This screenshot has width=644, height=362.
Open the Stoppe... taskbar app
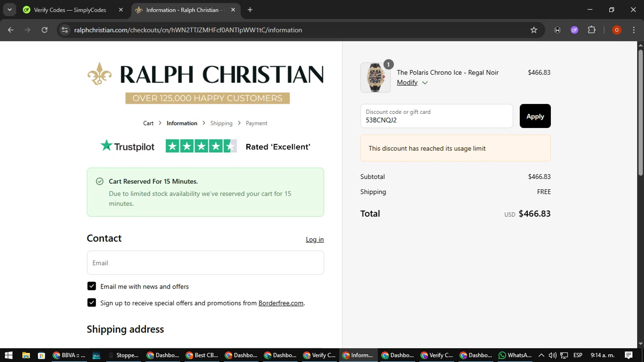[124, 355]
